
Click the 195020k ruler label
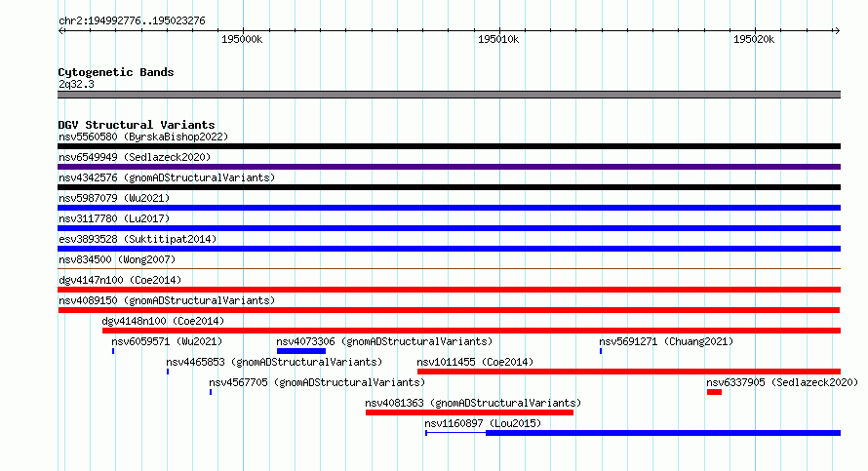(754, 39)
